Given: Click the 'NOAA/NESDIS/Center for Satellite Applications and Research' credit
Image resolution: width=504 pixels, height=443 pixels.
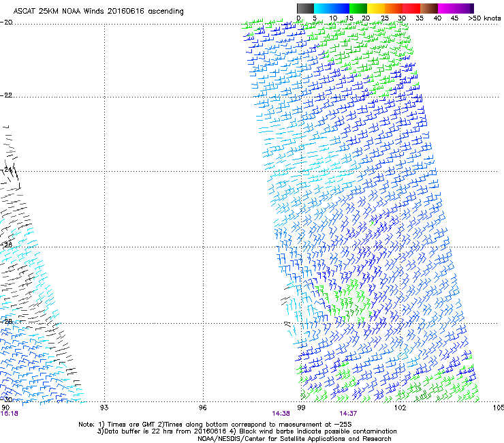Looking at the screenshot, I should 294,439.
